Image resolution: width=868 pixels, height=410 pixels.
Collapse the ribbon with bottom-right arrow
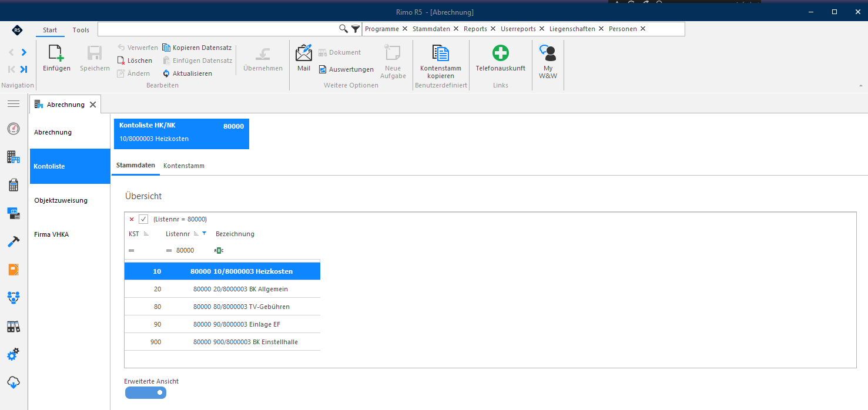861,86
